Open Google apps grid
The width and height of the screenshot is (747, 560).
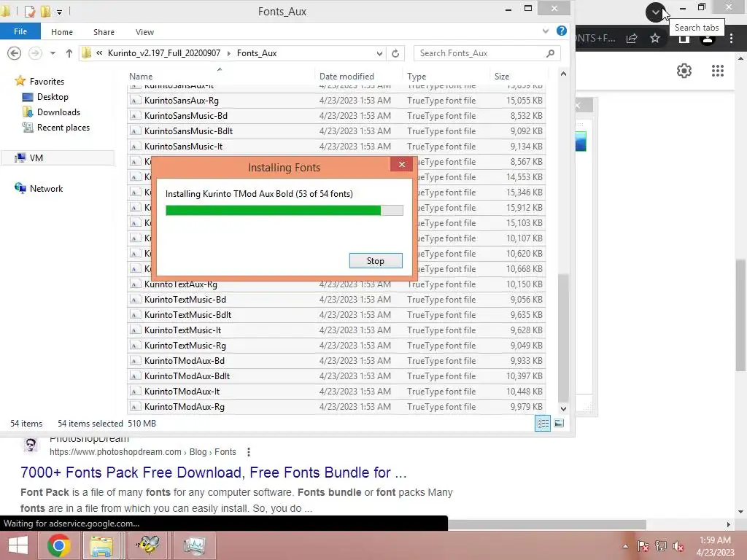tap(718, 71)
